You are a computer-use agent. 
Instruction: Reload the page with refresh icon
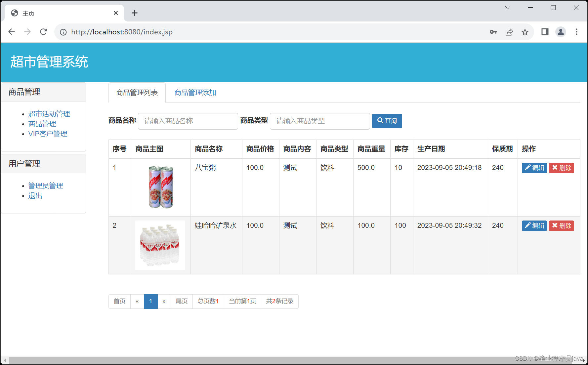pos(43,32)
